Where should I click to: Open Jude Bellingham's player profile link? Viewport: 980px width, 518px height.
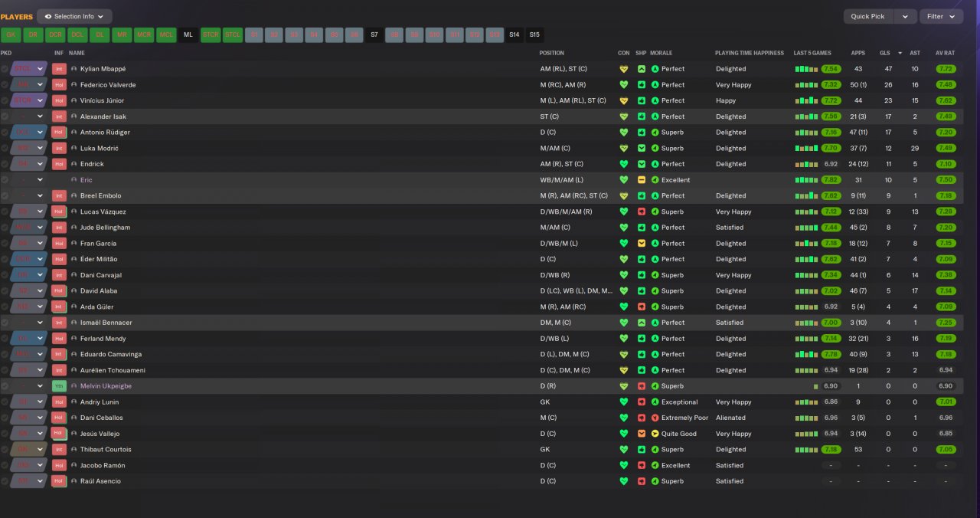click(105, 228)
